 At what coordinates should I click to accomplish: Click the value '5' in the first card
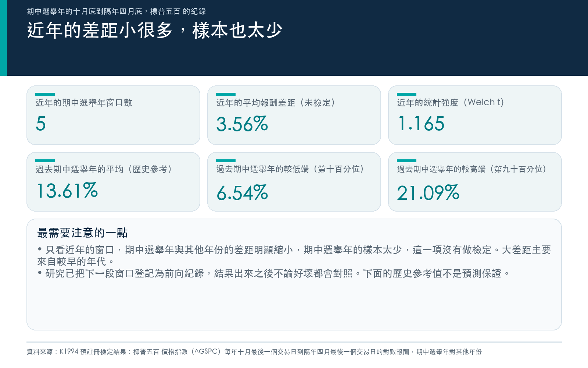coord(40,124)
